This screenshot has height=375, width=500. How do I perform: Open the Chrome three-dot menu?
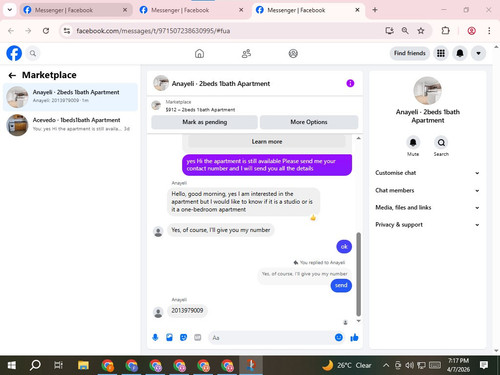(x=489, y=31)
